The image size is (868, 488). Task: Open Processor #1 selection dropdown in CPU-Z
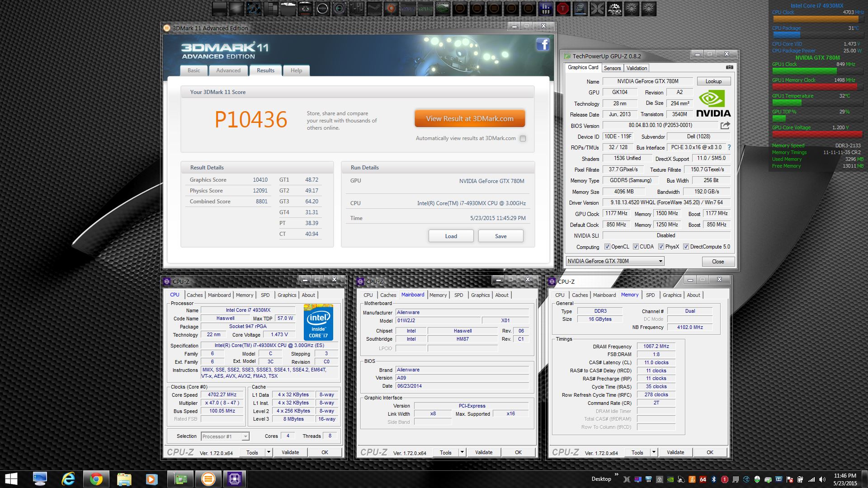pyautogui.click(x=225, y=436)
